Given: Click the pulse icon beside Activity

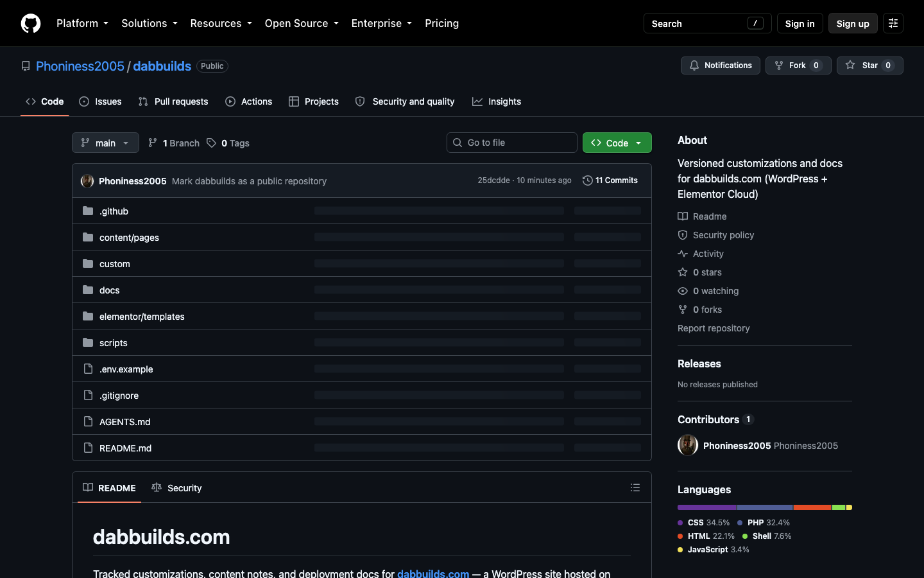Looking at the screenshot, I should (x=683, y=254).
